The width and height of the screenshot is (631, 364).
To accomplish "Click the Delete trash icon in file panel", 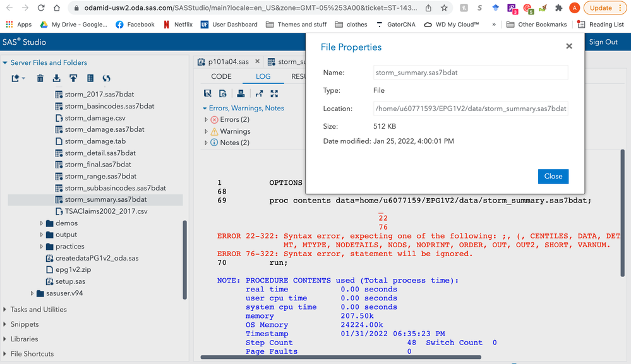I will [x=40, y=78].
